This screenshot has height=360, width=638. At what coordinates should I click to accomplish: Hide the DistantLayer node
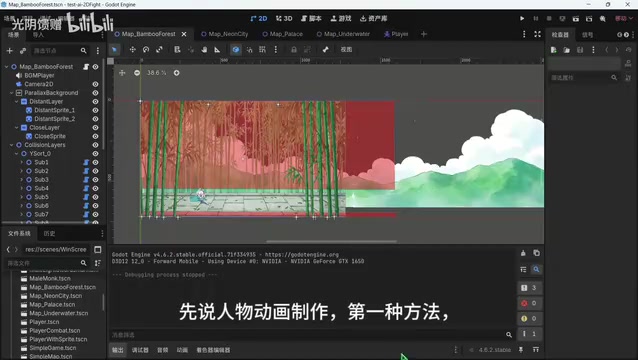click(x=95, y=101)
